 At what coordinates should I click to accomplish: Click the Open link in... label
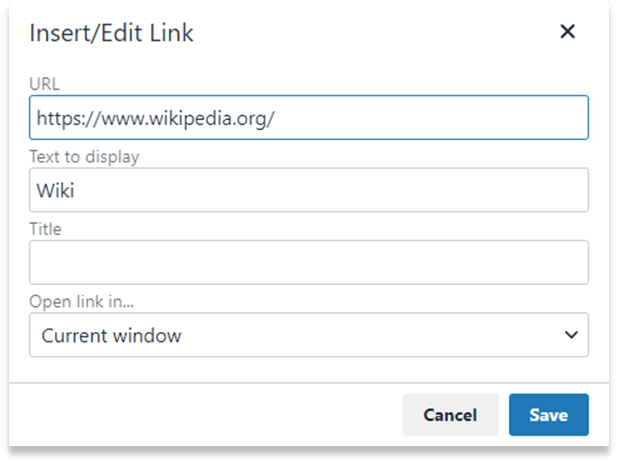tap(82, 301)
